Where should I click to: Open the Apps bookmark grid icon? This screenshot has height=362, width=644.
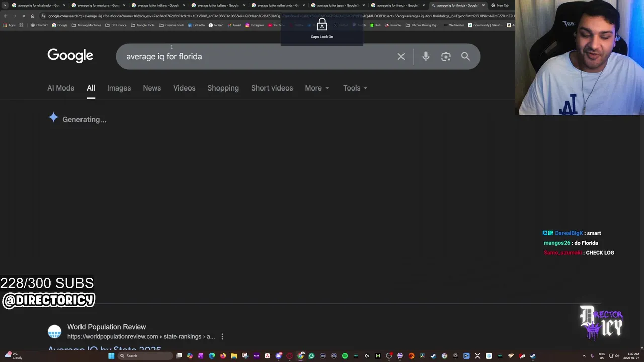pos(10,25)
